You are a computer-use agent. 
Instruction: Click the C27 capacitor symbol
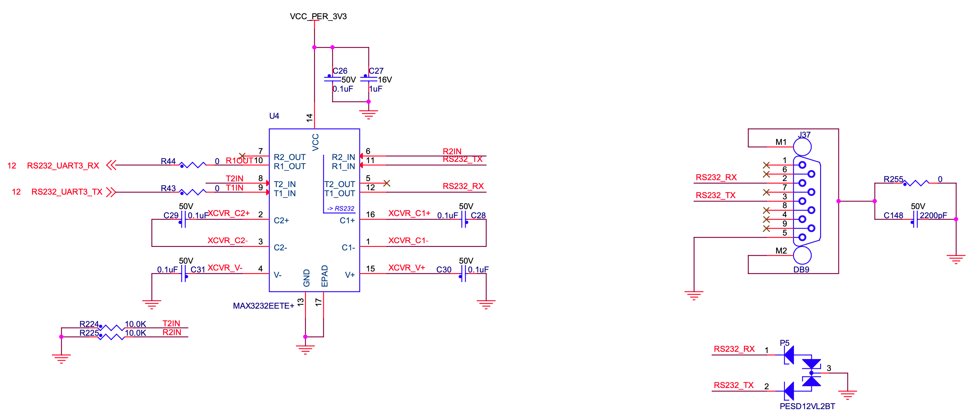point(368,78)
